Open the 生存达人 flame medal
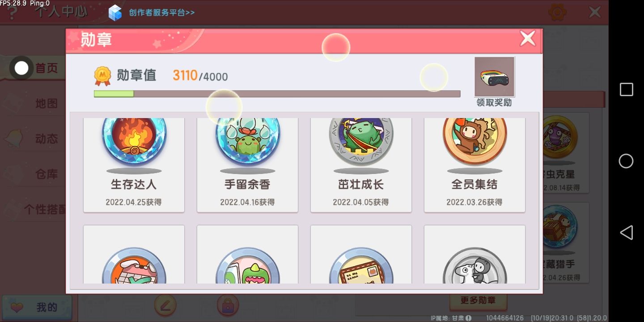 tap(134, 165)
